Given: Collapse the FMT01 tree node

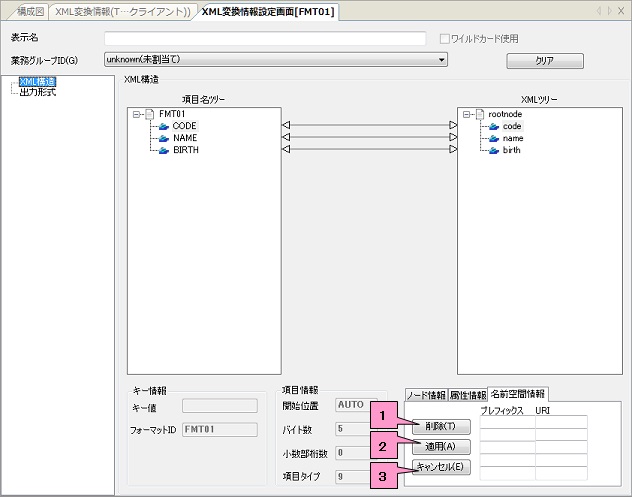Looking at the screenshot, I should coord(136,114).
